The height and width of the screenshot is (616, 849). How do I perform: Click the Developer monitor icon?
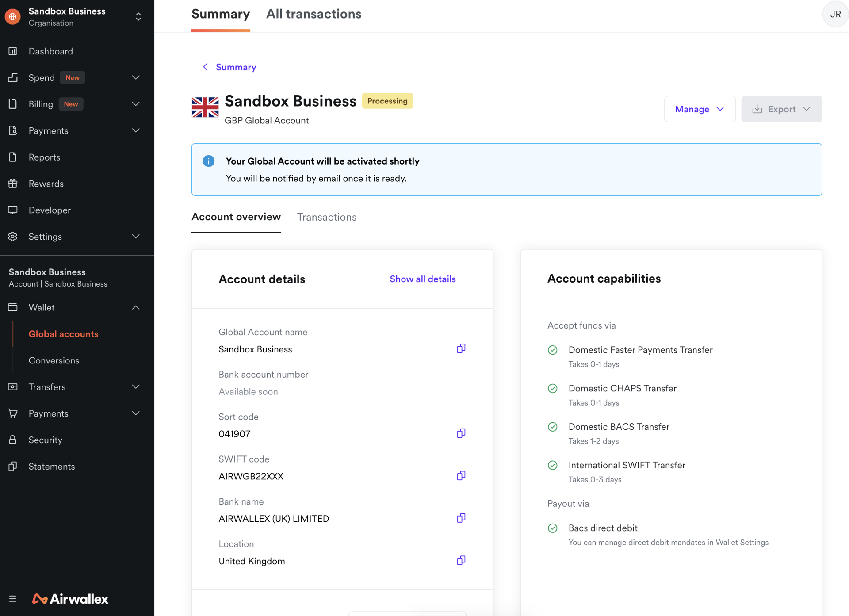13,210
